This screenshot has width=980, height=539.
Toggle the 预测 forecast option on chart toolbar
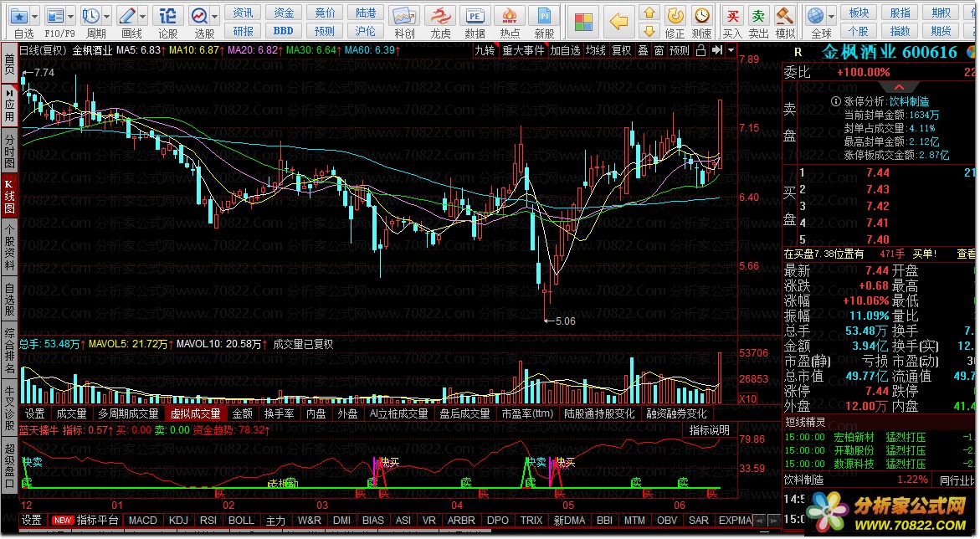(x=680, y=50)
